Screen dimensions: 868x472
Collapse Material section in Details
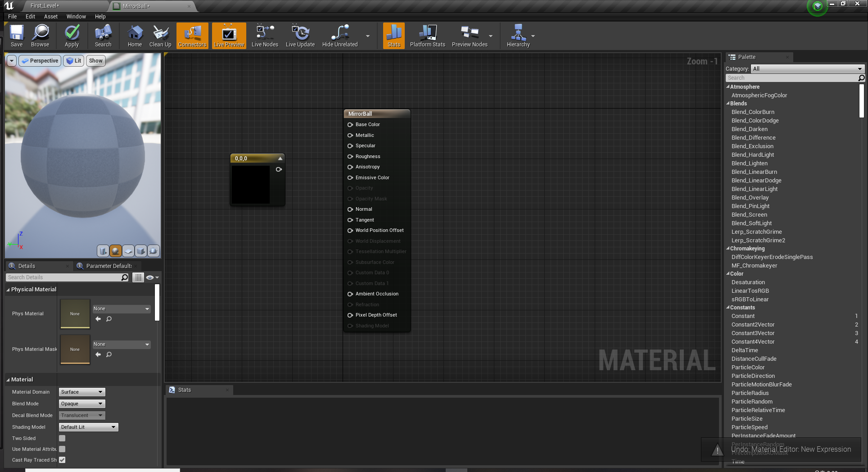(x=8, y=380)
